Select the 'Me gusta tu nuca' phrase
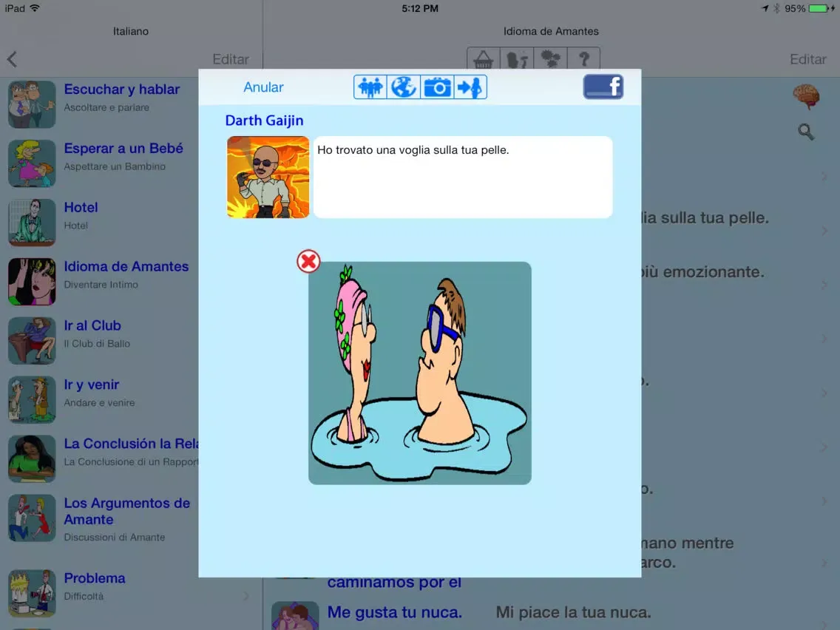The height and width of the screenshot is (630, 840). click(395, 612)
